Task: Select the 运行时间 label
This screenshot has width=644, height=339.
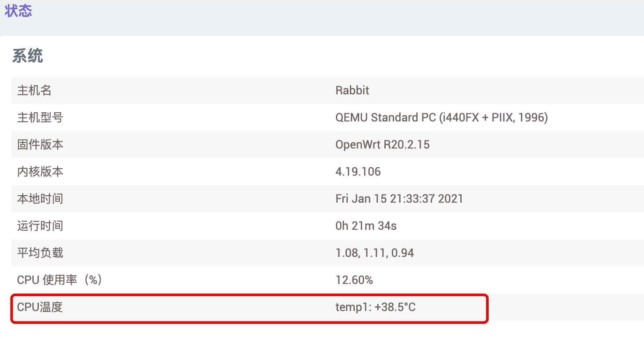Action: (x=40, y=226)
